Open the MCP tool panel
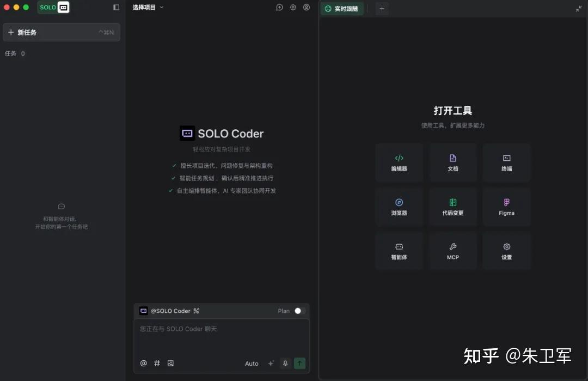The height and width of the screenshot is (381, 588). 452,251
